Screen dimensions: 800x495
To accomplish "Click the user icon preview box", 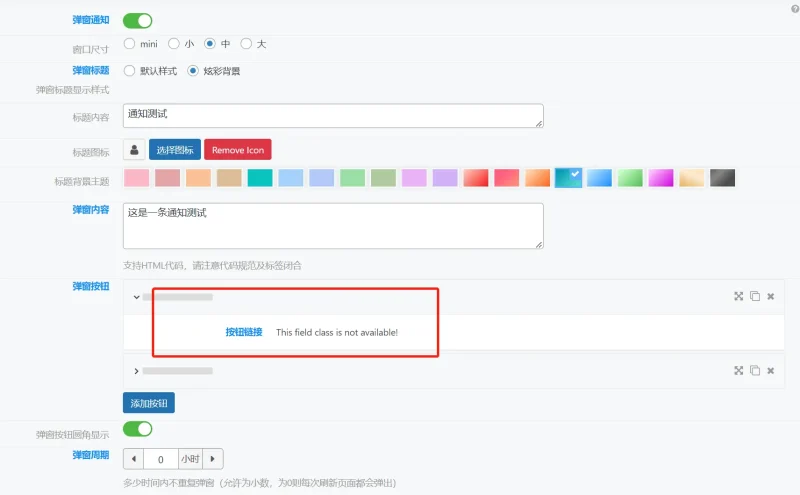I will click(134, 150).
